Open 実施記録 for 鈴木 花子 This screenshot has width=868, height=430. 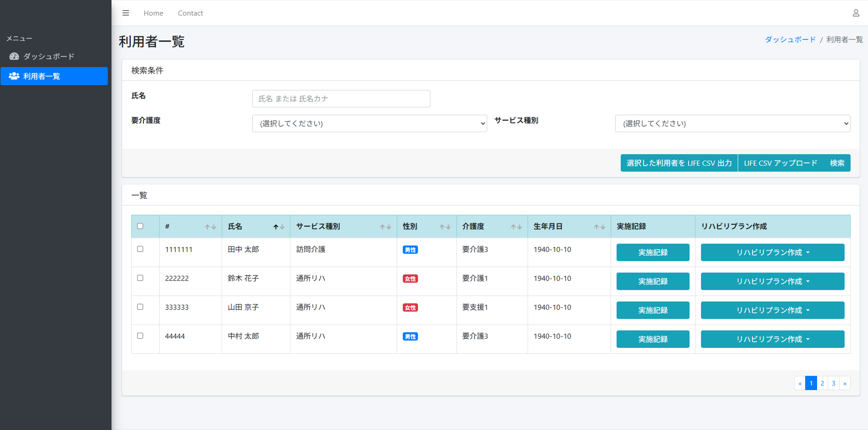(653, 281)
